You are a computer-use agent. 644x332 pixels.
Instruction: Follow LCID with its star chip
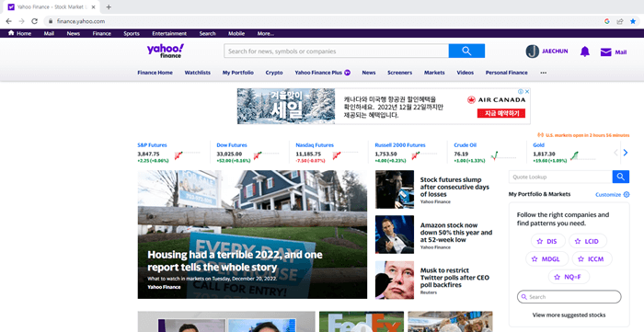(x=588, y=241)
